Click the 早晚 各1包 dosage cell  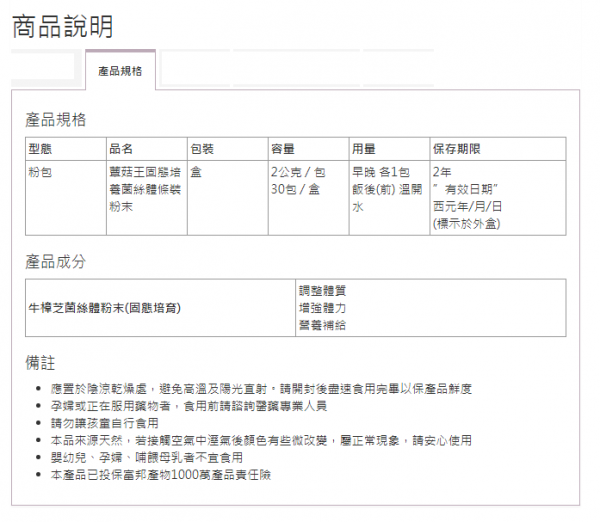[x=382, y=171]
